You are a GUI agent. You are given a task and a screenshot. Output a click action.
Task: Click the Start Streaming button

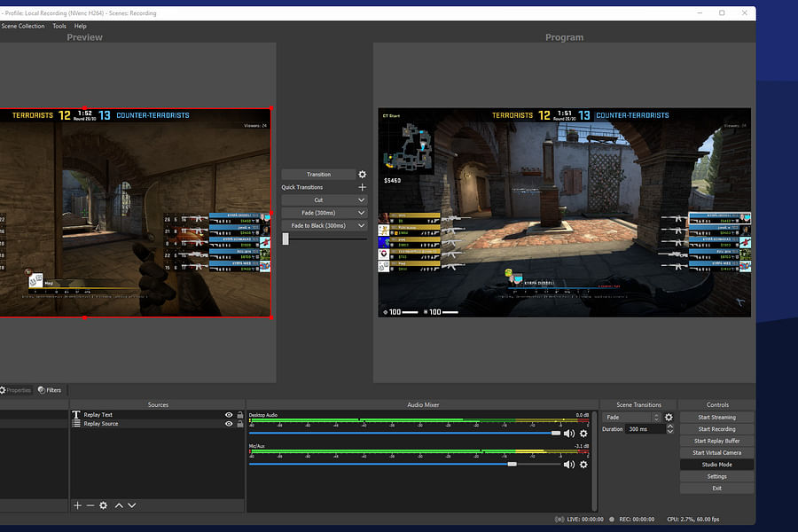(716, 417)
